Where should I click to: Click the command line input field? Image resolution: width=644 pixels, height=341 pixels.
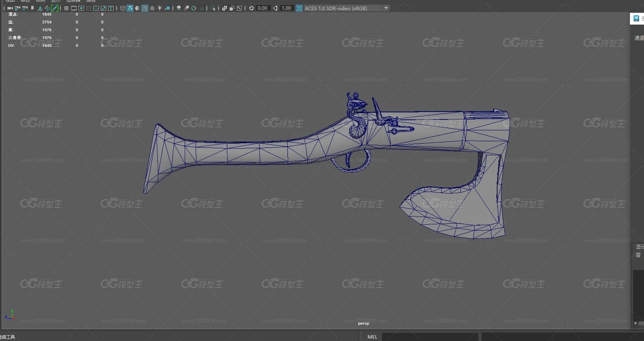[x=430, y=337]
